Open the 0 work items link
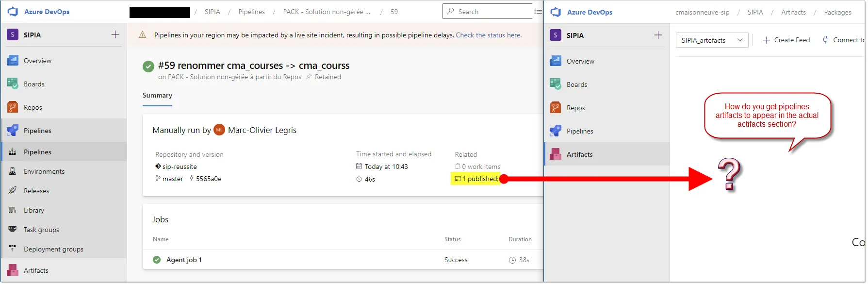 pos(477,167)
